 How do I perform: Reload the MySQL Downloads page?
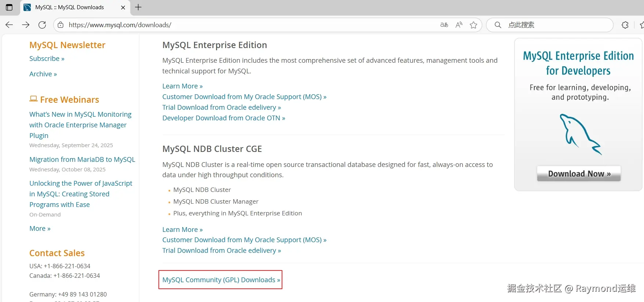42,25
